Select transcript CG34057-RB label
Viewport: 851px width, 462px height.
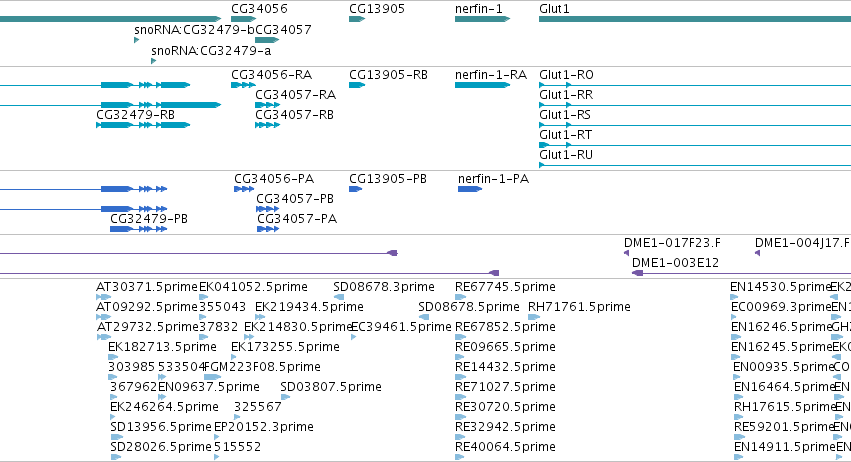tap(295, 115)
